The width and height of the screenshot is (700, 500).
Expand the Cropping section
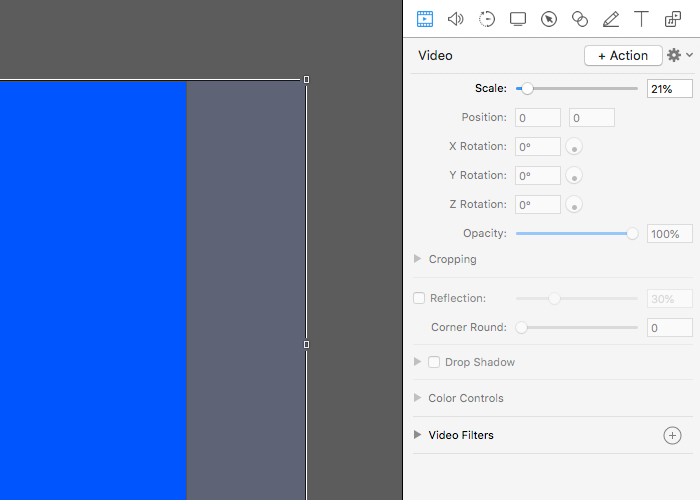coord(417,259)
